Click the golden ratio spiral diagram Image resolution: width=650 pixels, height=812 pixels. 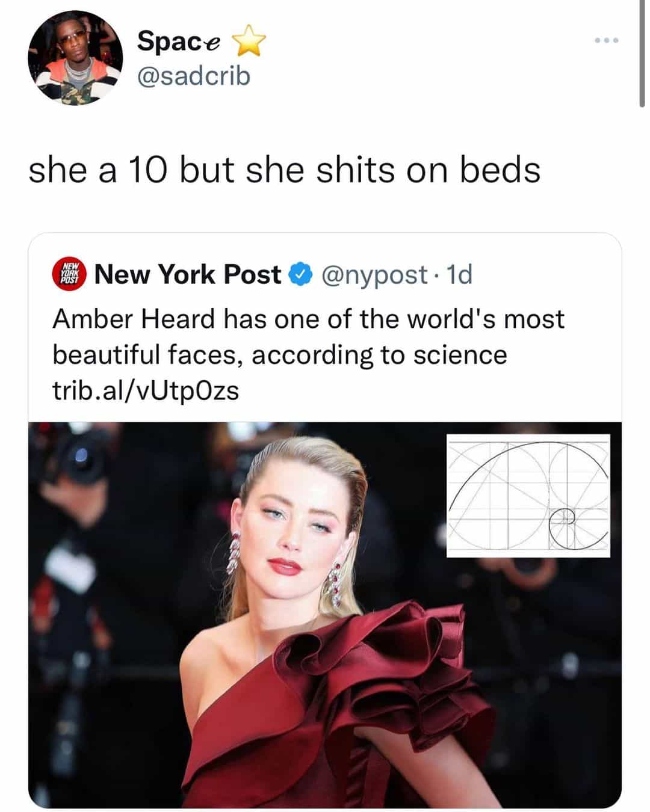click(528, 494)
